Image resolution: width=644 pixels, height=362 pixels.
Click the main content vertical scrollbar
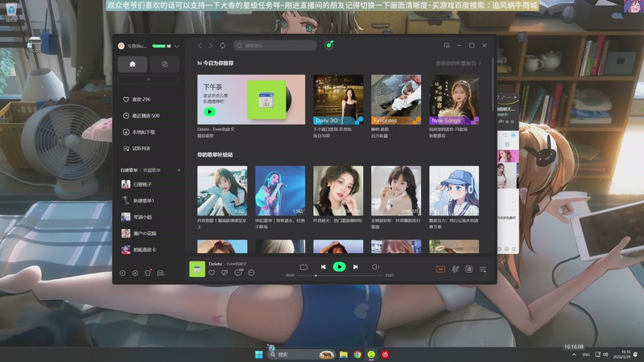pyautogui.click(x=493, y=84)
